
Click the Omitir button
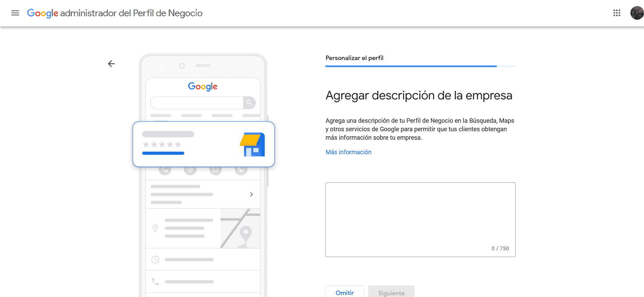(x=345, y=292)
